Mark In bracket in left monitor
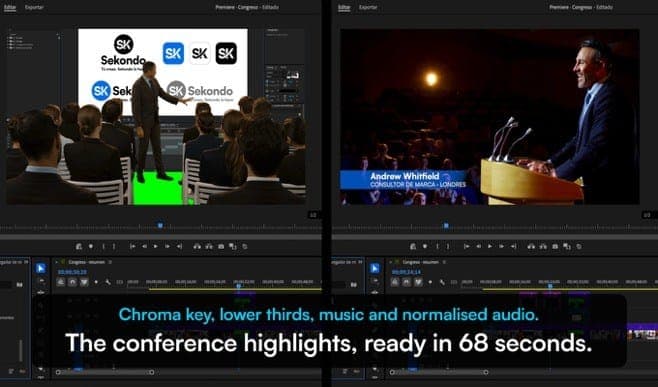Image resolution: width=658 pixels, height=387 pixels. [103, 246]
